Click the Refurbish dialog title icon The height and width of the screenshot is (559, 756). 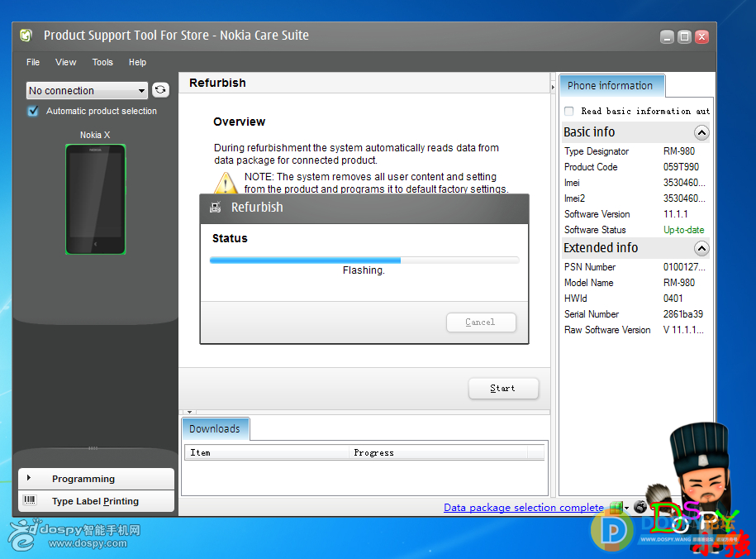216,207
